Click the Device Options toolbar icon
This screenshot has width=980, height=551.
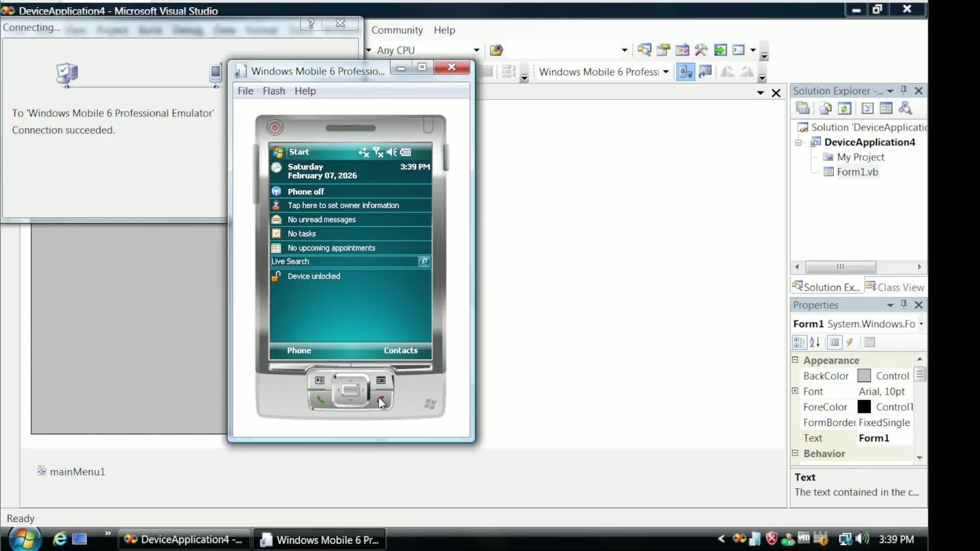click(705, 72)
